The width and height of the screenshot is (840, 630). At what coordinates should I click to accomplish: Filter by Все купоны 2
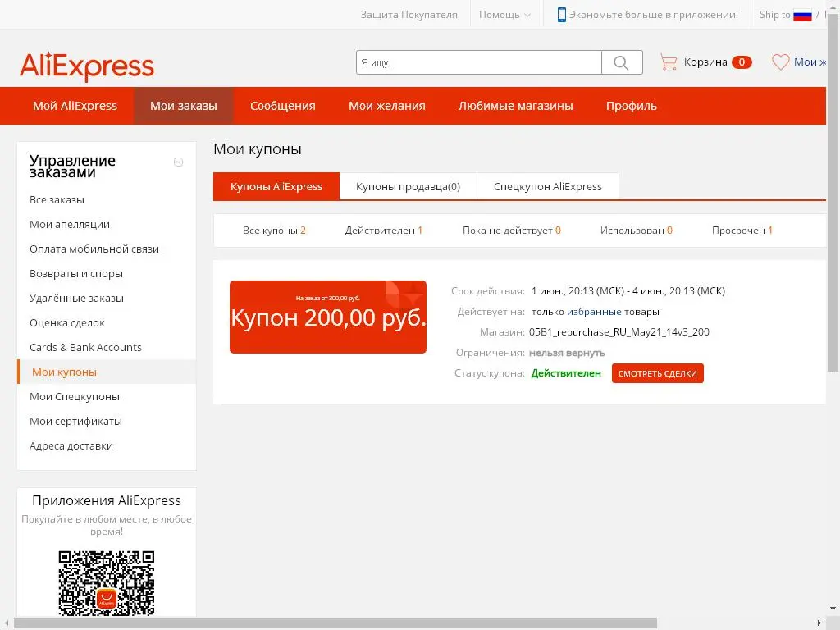tap(274, 231)
